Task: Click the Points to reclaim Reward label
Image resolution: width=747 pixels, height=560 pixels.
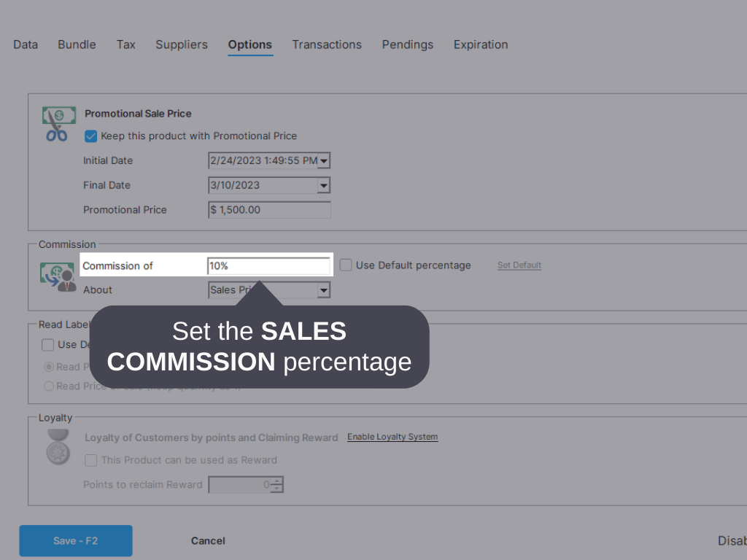Action: coord(143,485)
